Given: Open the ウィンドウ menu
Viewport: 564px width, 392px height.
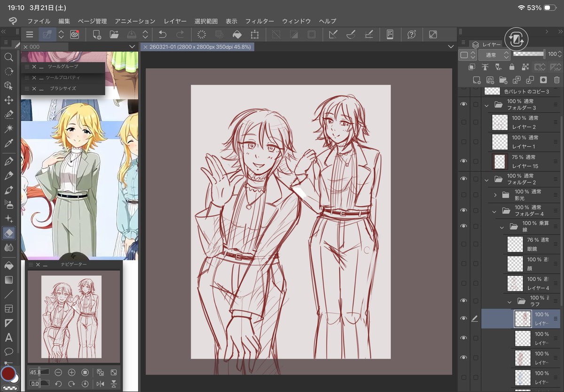Looking at the screenshot, I should click(296, 21).
